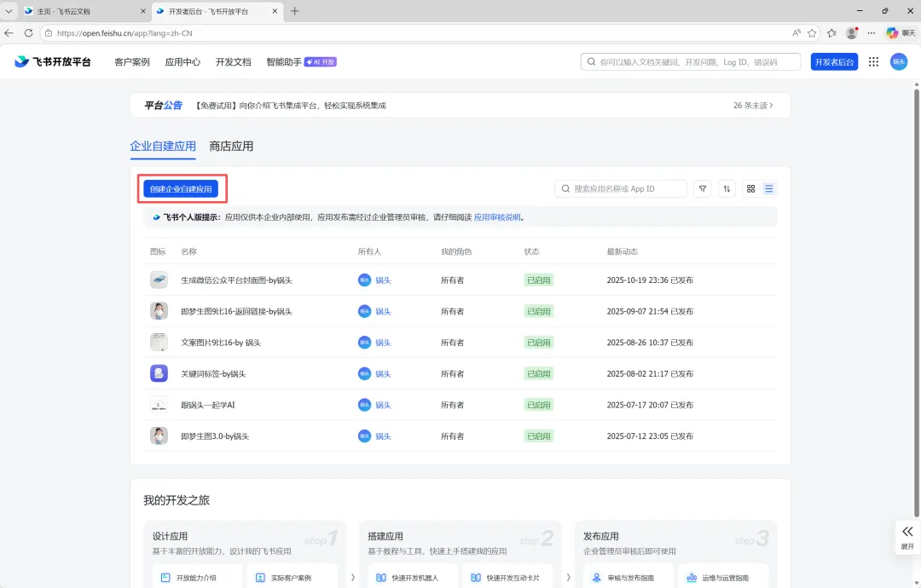Screen dimensions: 921x588
Task: Open 开发文档 menu
Action: 233,61
